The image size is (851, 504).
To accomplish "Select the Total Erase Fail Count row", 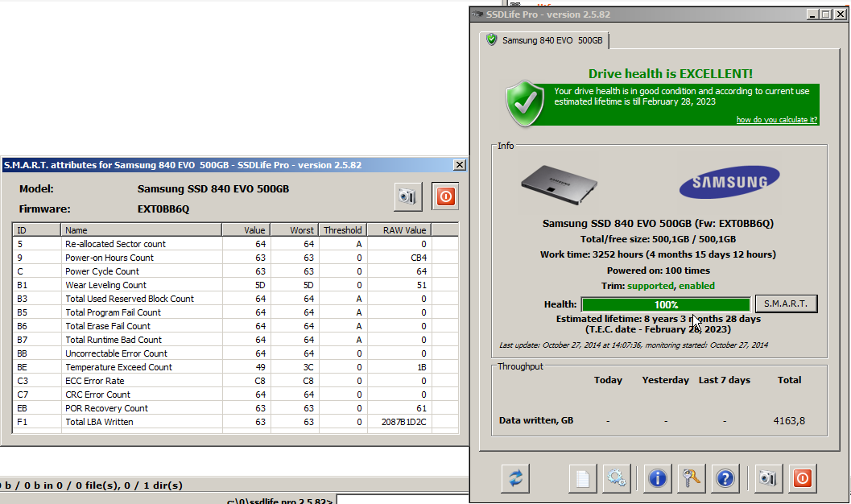I will pyautogui.click(x=236, y=326).
